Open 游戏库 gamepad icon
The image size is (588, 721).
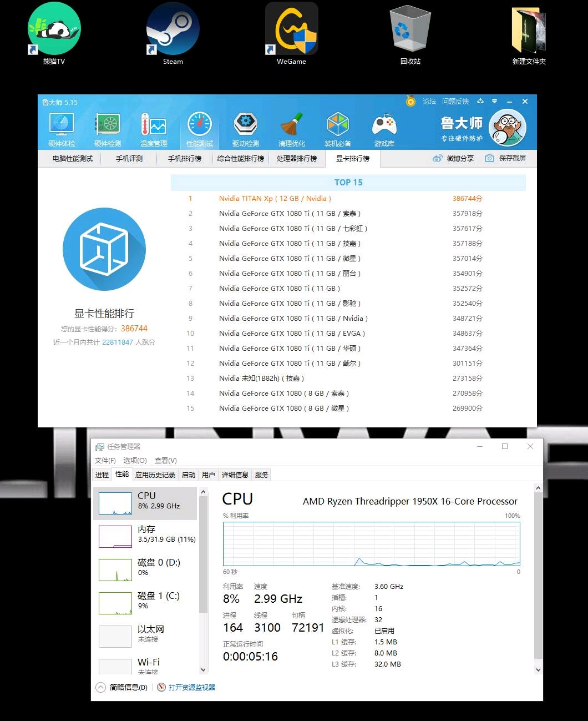point(384,129)
